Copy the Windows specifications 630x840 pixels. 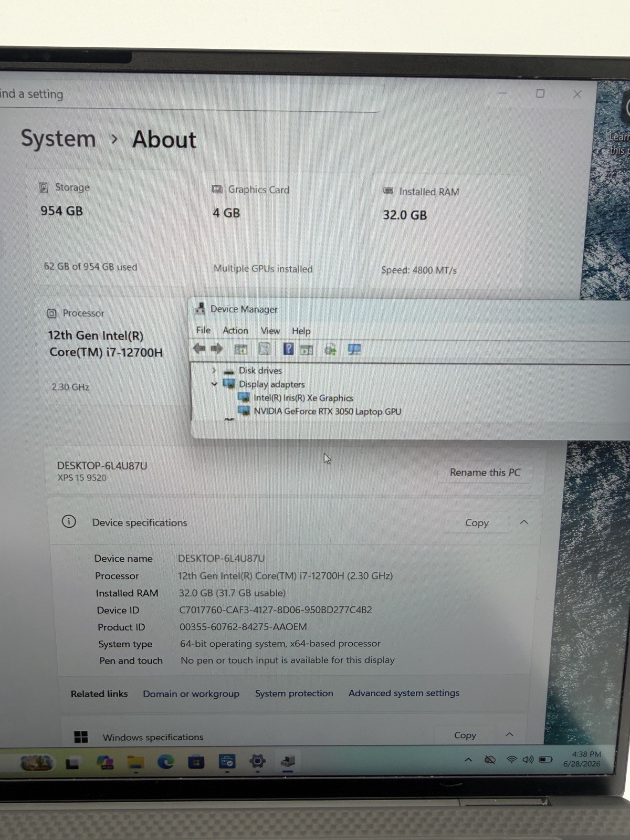[x=465, y=735]
